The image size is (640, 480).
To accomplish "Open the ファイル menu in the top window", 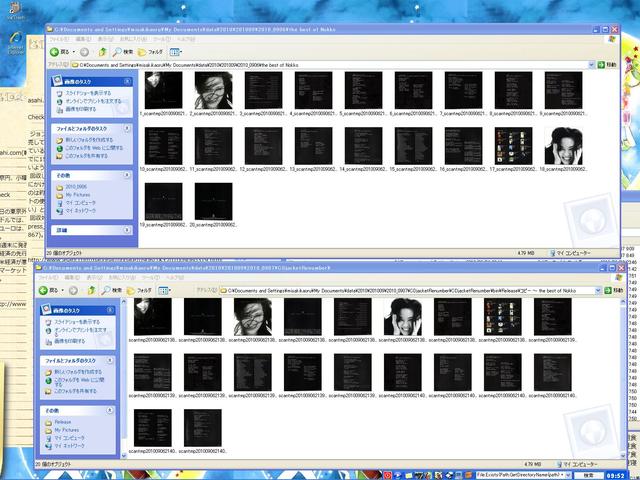I will tap(58, 39).
